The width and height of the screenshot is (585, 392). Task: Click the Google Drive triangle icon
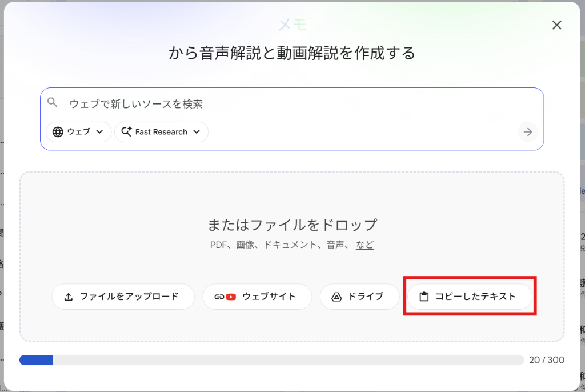point(336,297)
